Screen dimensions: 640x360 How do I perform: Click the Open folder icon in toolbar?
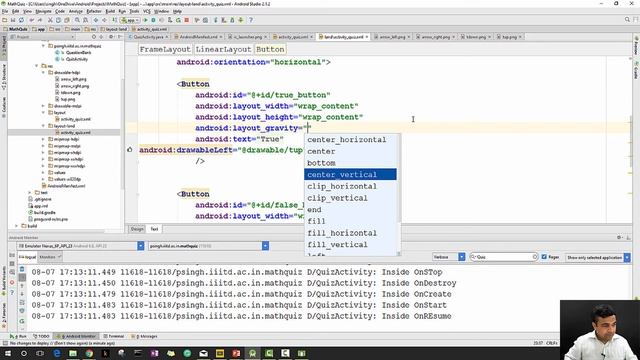coord(4,20)
